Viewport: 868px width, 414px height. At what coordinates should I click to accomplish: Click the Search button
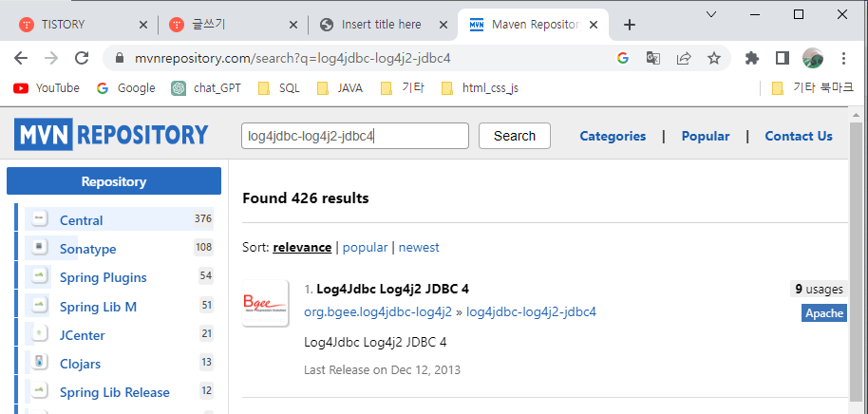tap(515, 136)
